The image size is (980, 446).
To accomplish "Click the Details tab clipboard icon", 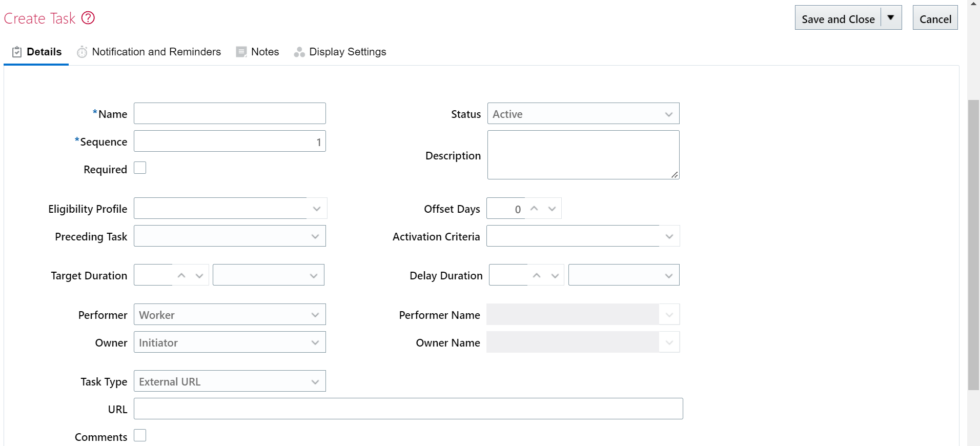I will click(17, 52).
